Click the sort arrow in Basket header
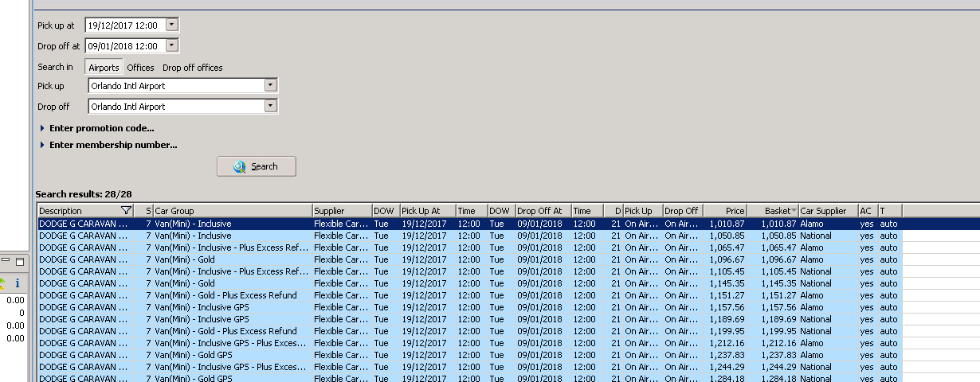Image resolution: width=980 pixels, height=382 pixels. pyautogui.click(x=794, y=211)
